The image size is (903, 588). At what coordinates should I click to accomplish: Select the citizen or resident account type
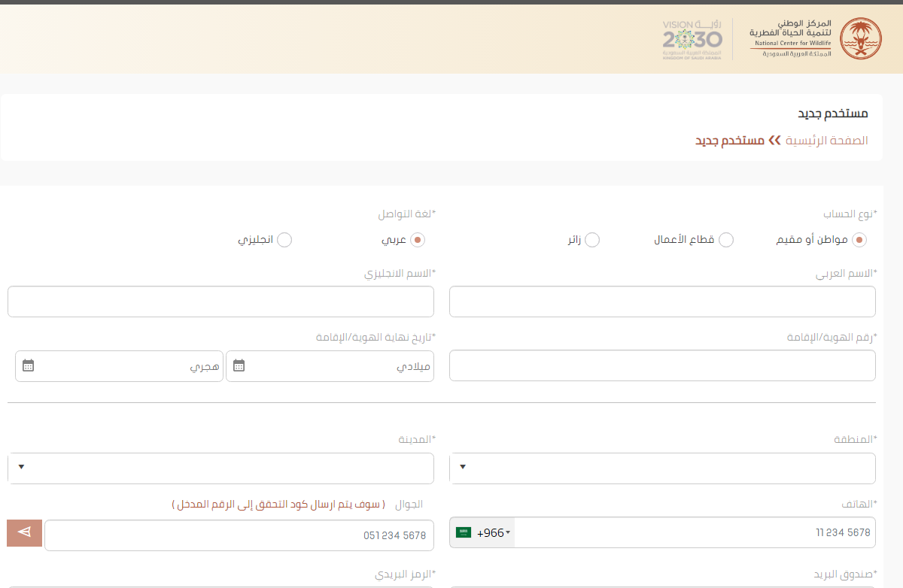pyautogui.click(x=859, y=240)
